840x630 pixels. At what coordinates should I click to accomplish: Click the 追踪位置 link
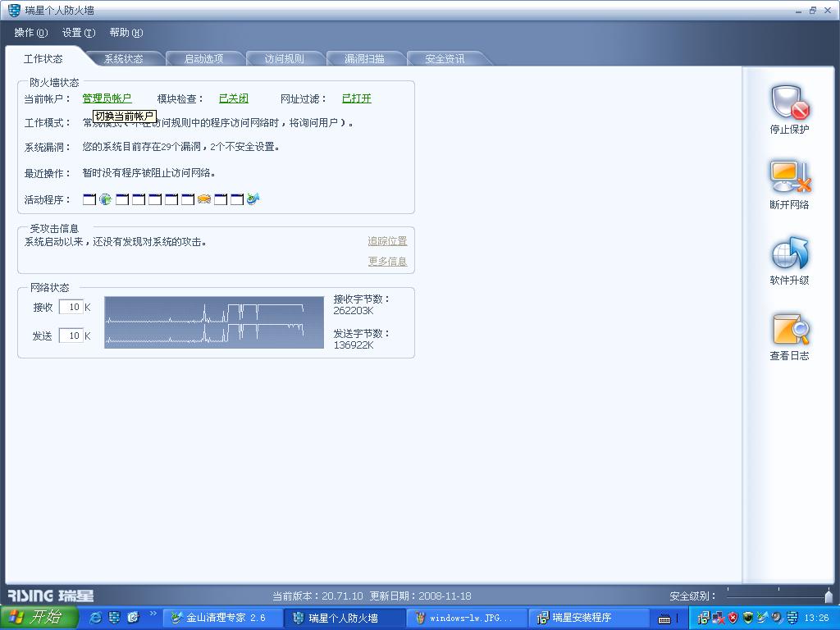pyautogui.click(x=387, y=241)
